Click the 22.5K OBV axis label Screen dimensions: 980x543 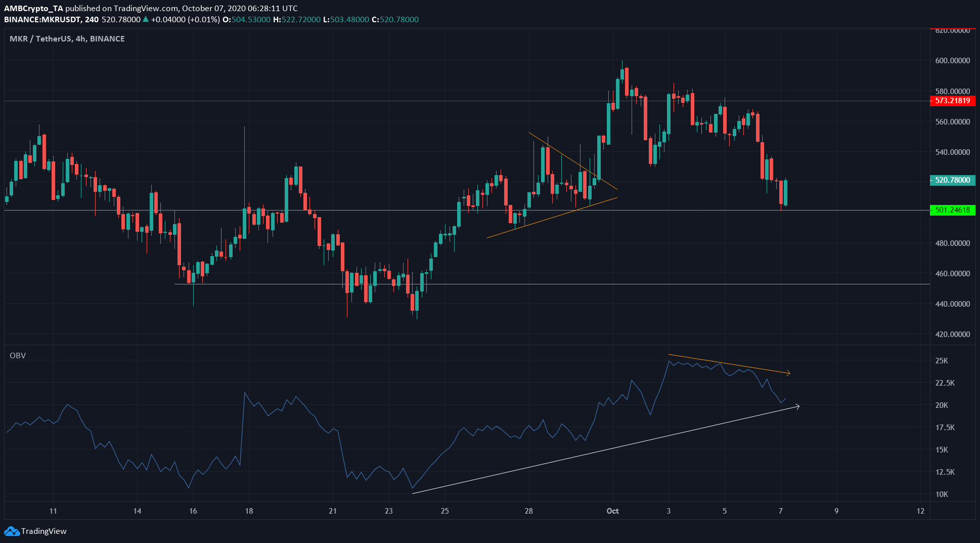coord(945,383)
